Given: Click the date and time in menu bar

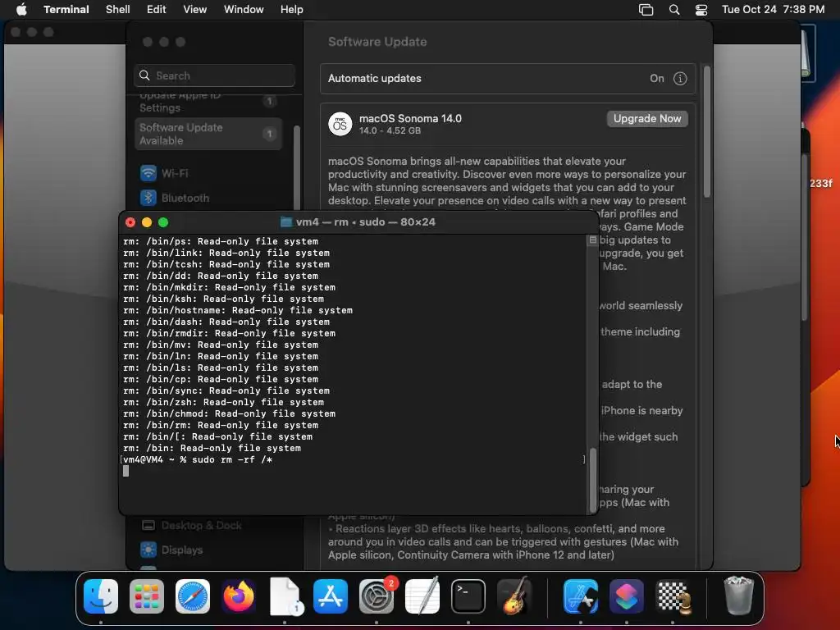Looking at the screenshot, I should pos(773,9).
